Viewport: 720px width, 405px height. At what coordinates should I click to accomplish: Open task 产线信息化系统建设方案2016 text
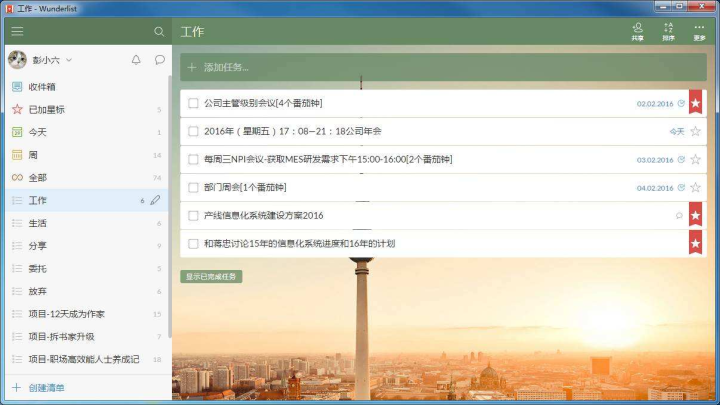click(x=264, y=215)
